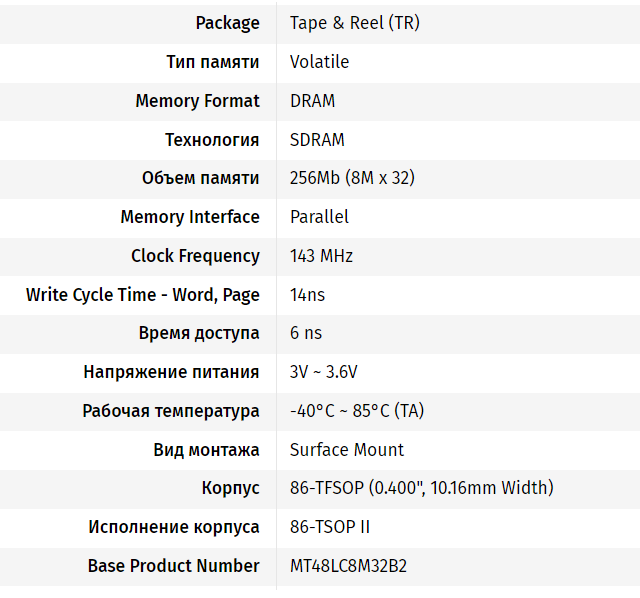The width and height of the screenshot is (640, 598).
Task: Click the '6 ns' access time value
Action: [306, 333]
